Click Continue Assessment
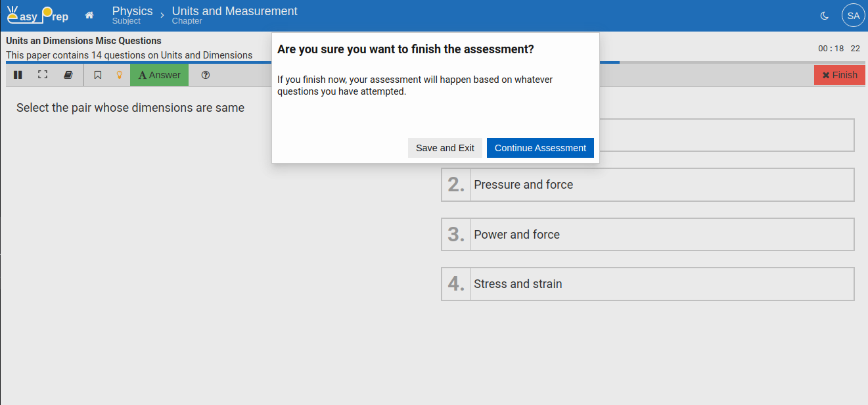Screen dimensions: 868x405 tap(540, 147)
